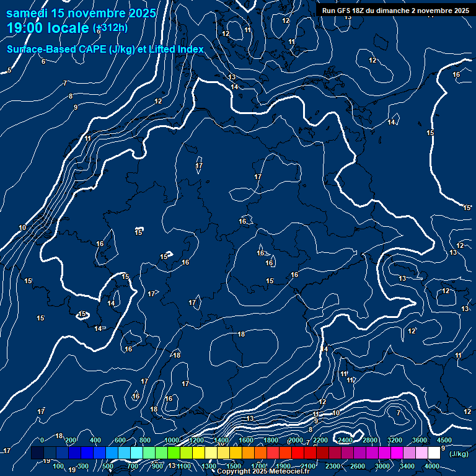
Task: Click the '1600' legend scale label
Action: [x=246, y=440]
